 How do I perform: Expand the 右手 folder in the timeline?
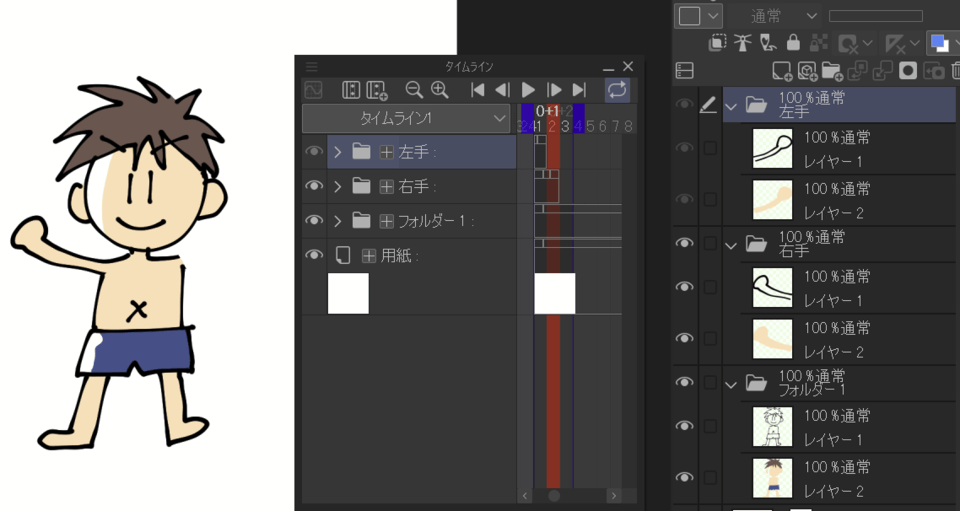337,186
